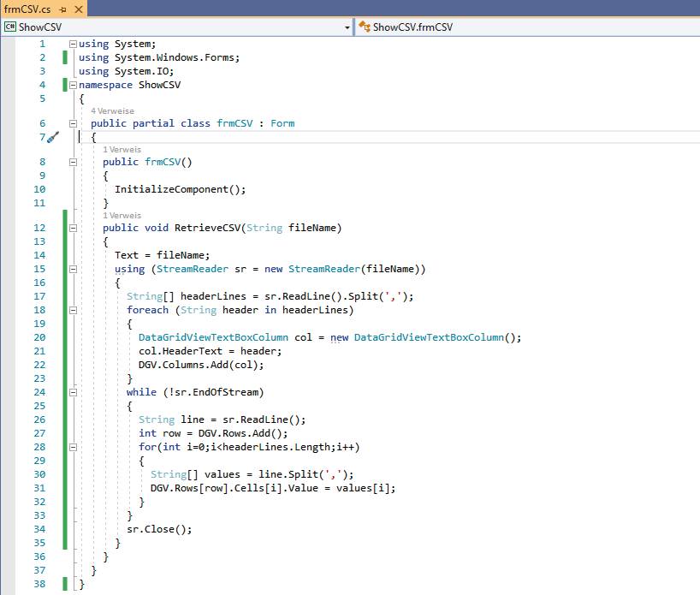Screen dimensions: 700x595
Task: Click 'DGV.Columns.Add(col);' on line 22
Action: pyautogui.click(x=201, y=365)
